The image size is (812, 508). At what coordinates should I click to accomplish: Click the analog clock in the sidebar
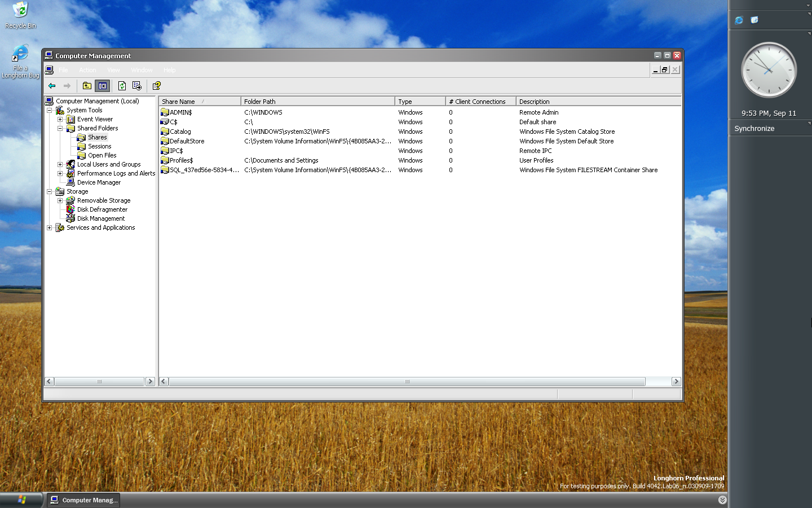pos(769,71)
